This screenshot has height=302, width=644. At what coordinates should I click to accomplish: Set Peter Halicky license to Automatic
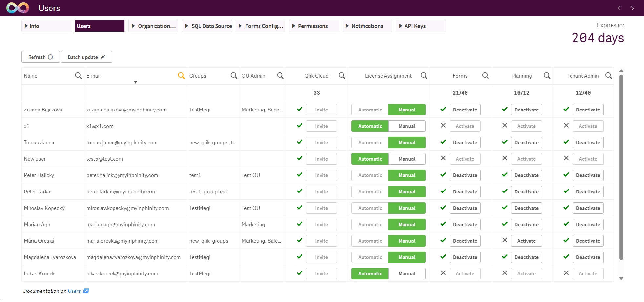tap(370, 175)
